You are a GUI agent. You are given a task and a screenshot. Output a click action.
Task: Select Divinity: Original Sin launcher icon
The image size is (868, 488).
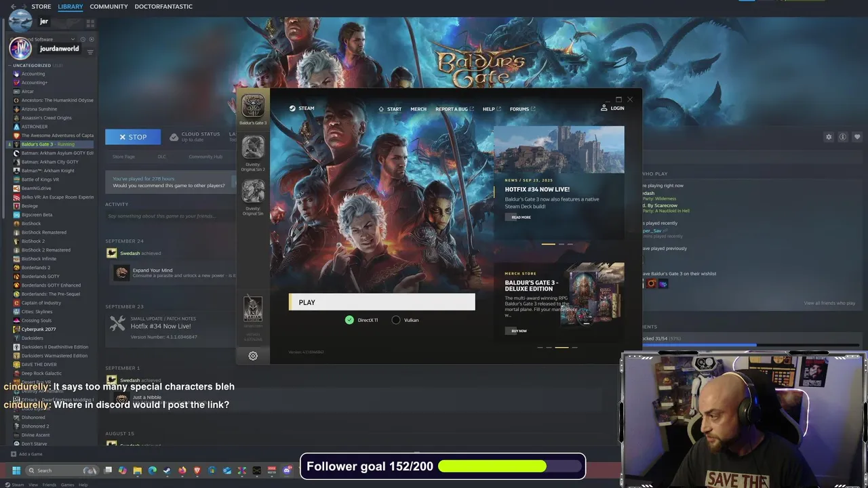(253, 191)
